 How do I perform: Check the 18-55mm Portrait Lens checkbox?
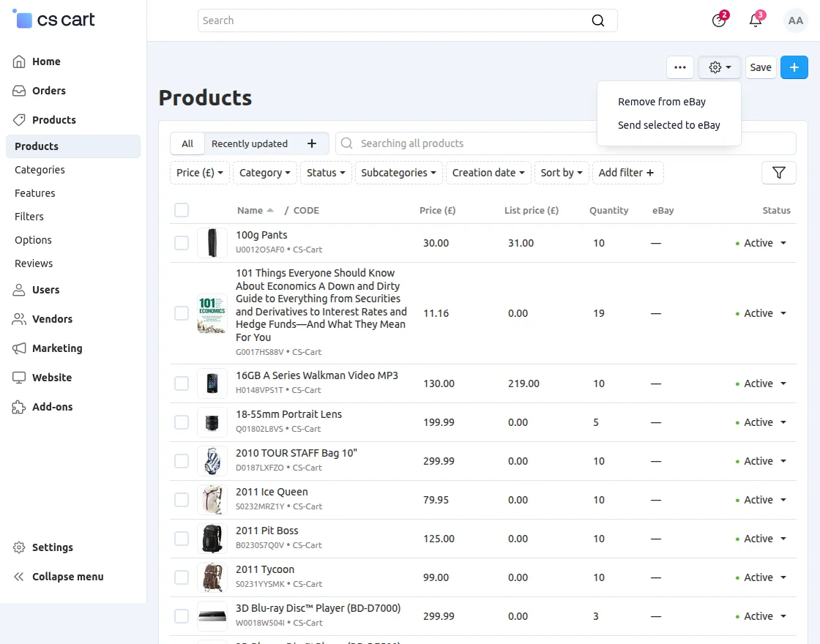click(x=182, y=422)
